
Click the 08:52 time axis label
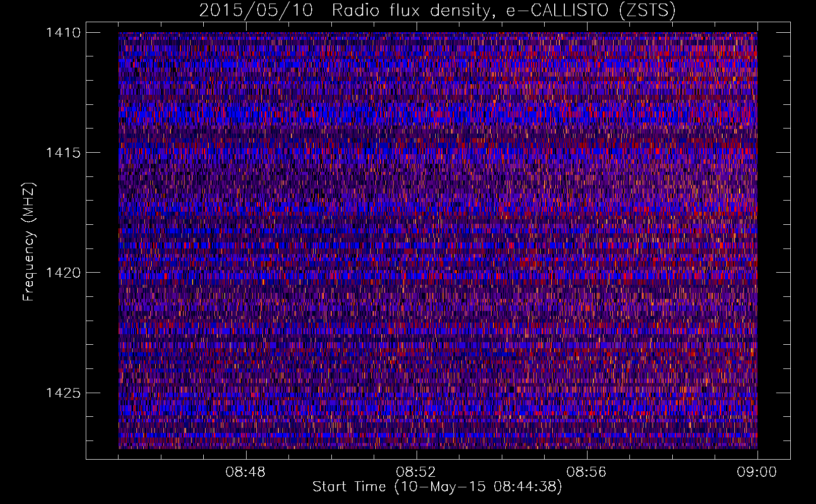[416, 472]
